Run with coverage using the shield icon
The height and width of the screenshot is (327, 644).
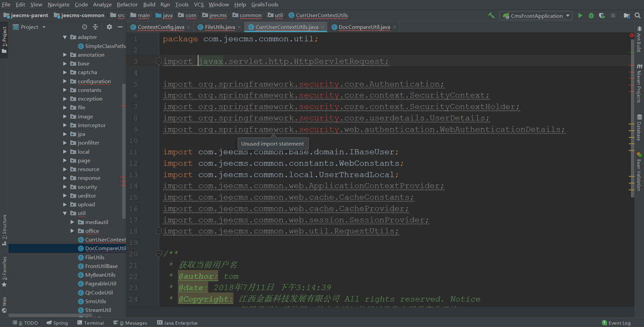point(602,15)
